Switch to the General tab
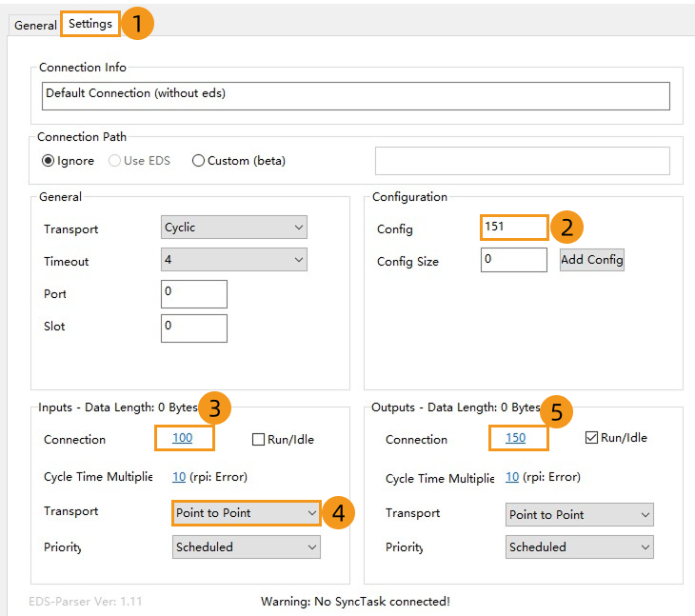Viewport: 695px width, 616px height. [35, 25]
